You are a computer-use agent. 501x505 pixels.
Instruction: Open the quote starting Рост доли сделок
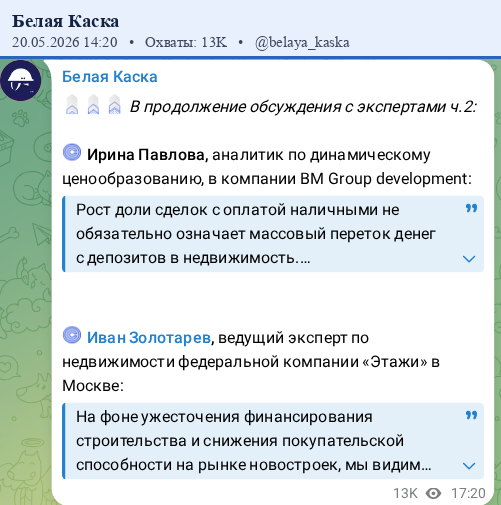click(x=273, y=234)
